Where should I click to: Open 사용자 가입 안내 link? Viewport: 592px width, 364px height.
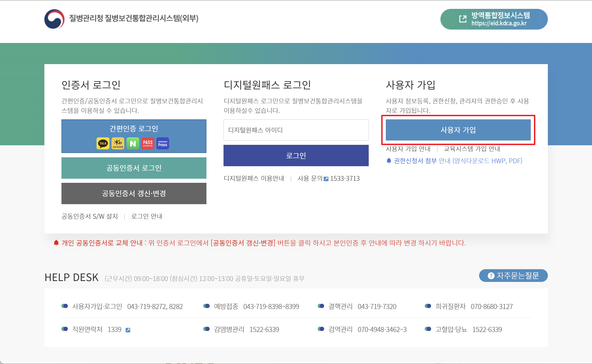tap(408, 149)
